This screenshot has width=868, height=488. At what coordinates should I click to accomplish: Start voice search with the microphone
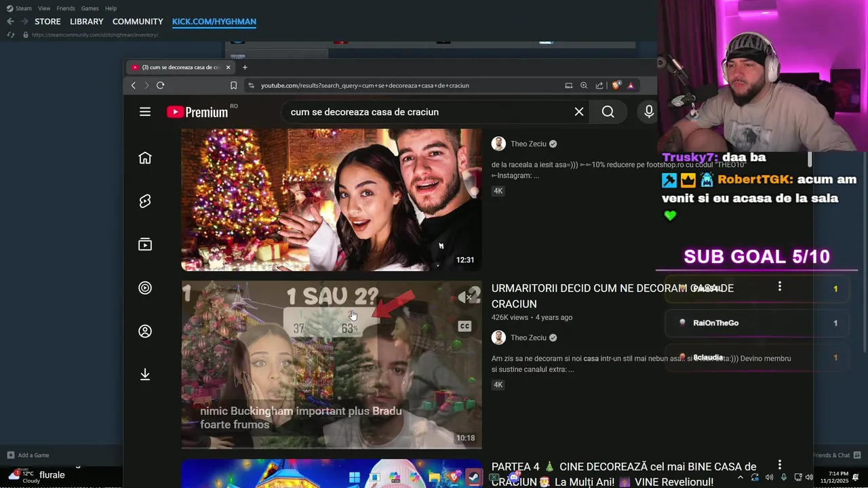pyautogui.click(x=649, y=112)
